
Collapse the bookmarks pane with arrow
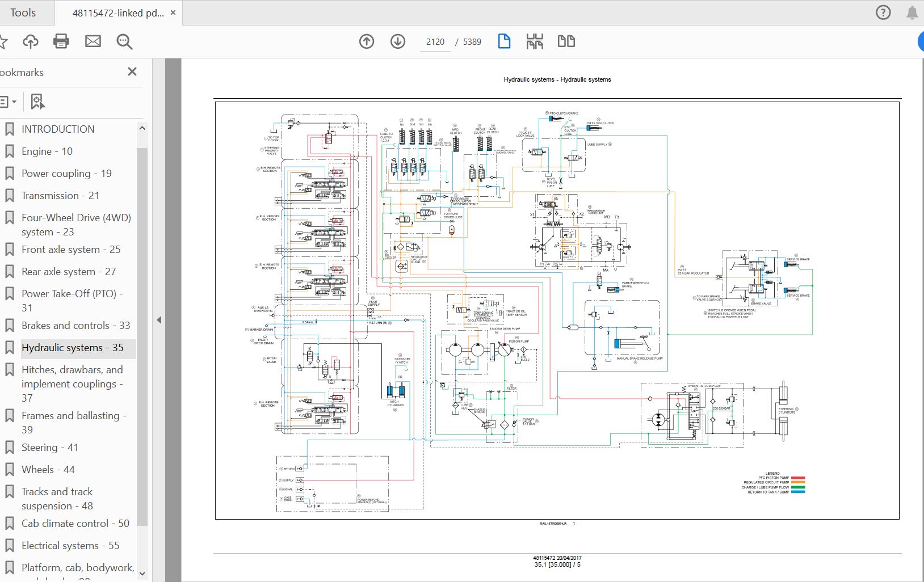(159, 320)
